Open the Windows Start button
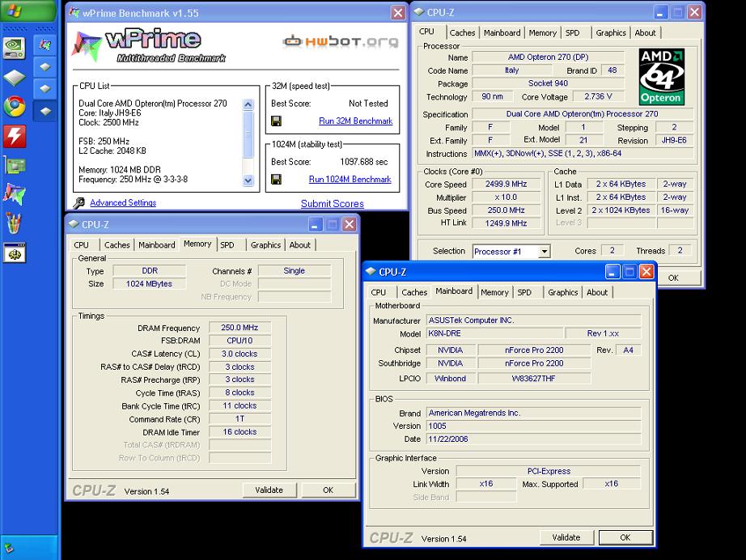The width and height of the screenshot is (746, 560). point(28,11)
